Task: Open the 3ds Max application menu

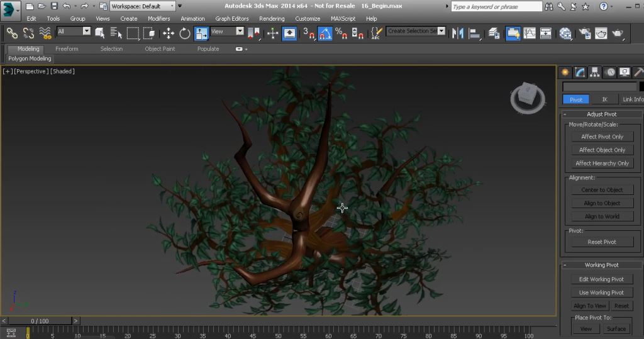Action: (x=10, y=10)
